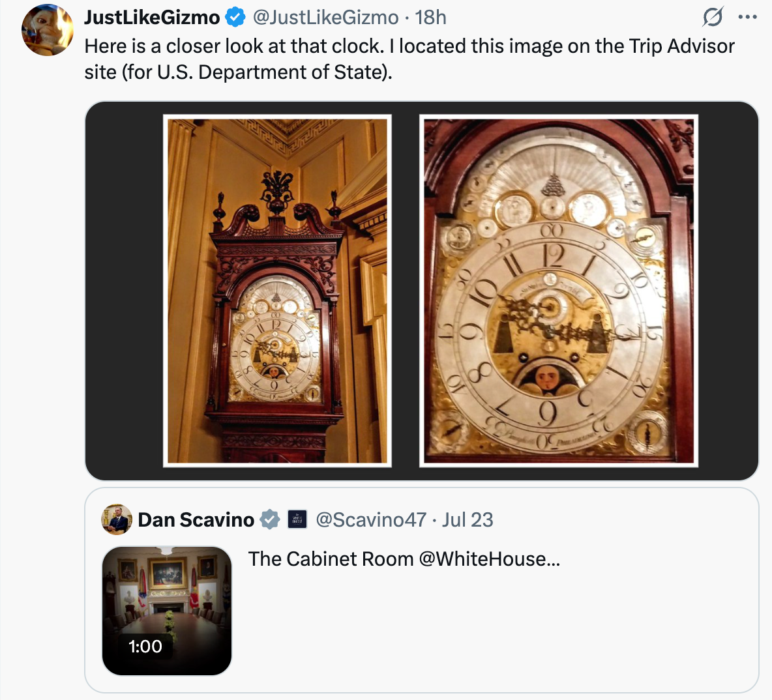Open the close-up clock face photo
Viewport: 772px width, 700px height.
tap(559, 291)
